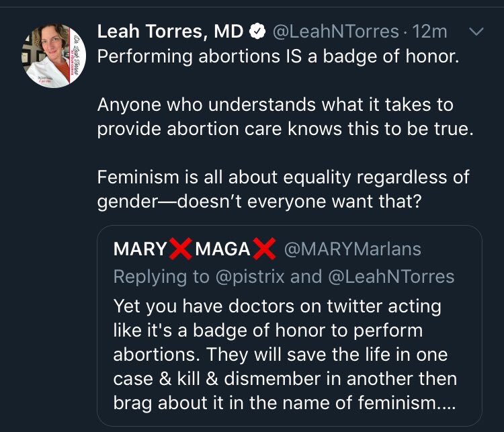The width and height of the screenshot is (504, 432).
Task: Click the word MARY in the quoted tweet's name
Action: 140,249
